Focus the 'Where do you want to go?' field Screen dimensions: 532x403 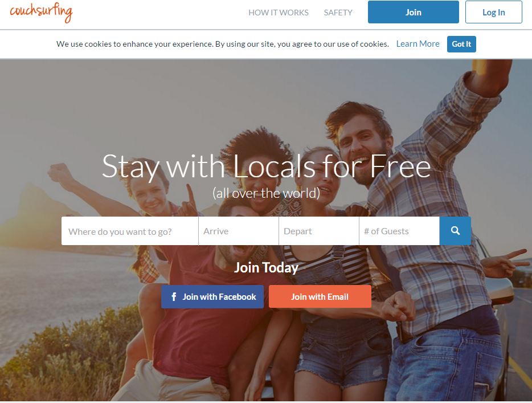[130, 231]
